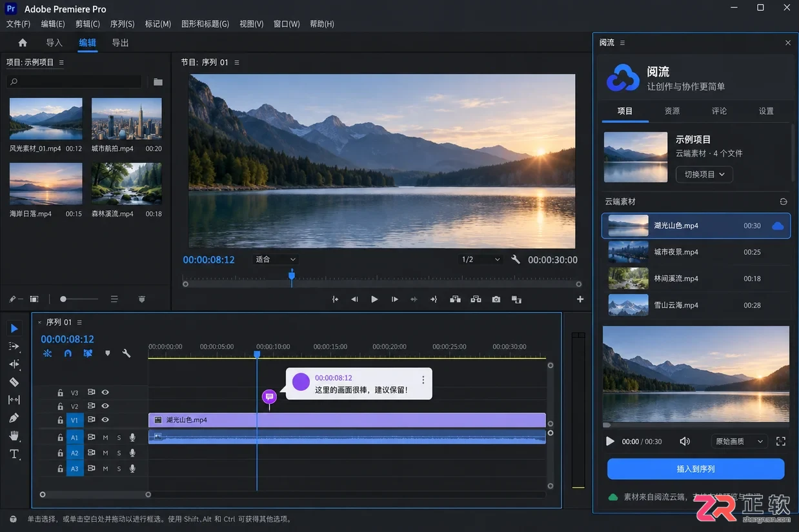Viewport: 799px width, 532px height.
Task: Select 城市夜景.mp4 in cloud assets
Action: pos(696,252)
